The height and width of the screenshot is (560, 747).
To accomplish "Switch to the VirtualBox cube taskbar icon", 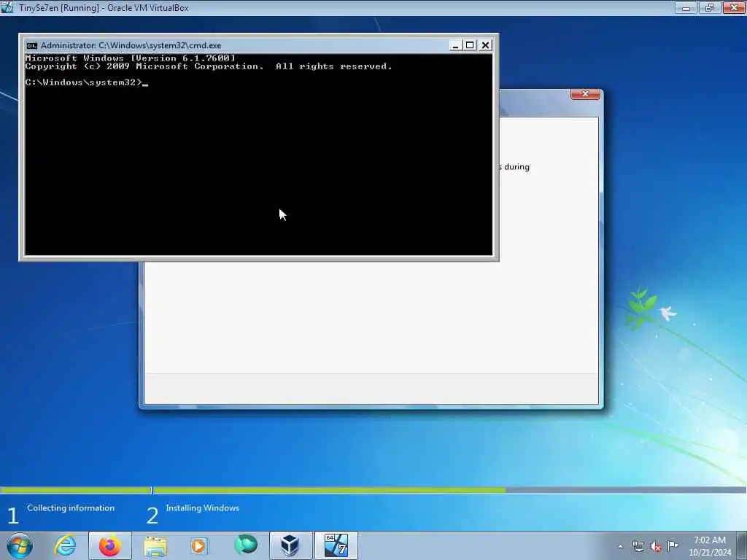I will [x=290, y=545].
